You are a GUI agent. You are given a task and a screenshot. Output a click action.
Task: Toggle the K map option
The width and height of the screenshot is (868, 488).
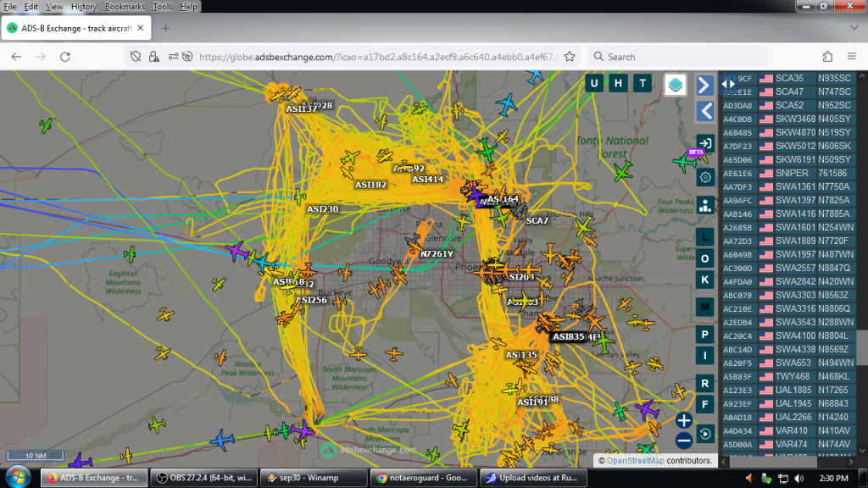pyautogui.click(x=704, y=280)
